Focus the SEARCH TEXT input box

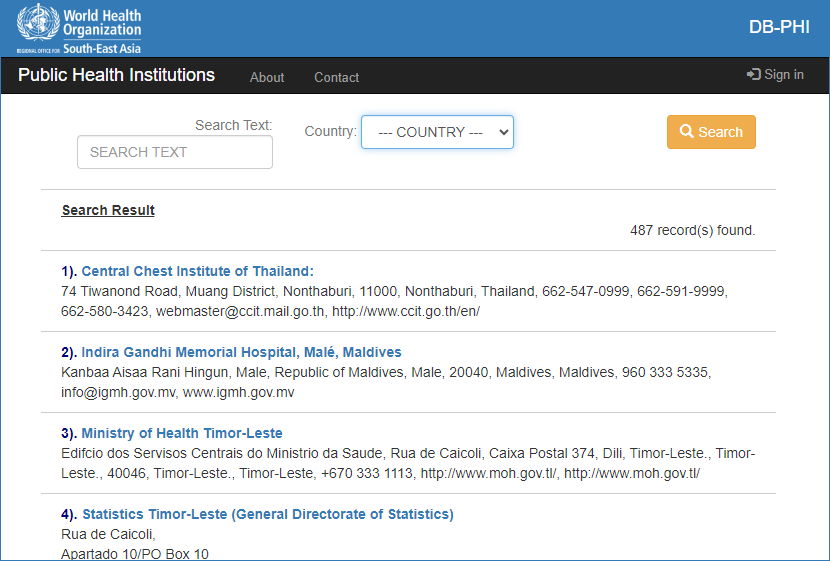(x=175, y=152)
